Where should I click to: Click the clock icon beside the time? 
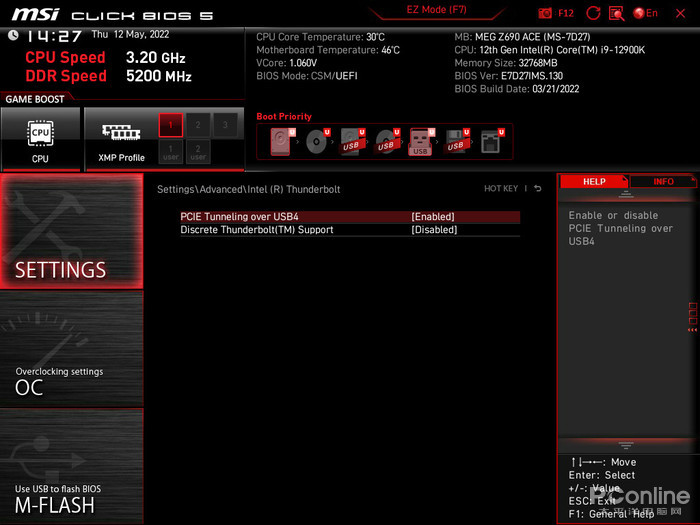13,35
